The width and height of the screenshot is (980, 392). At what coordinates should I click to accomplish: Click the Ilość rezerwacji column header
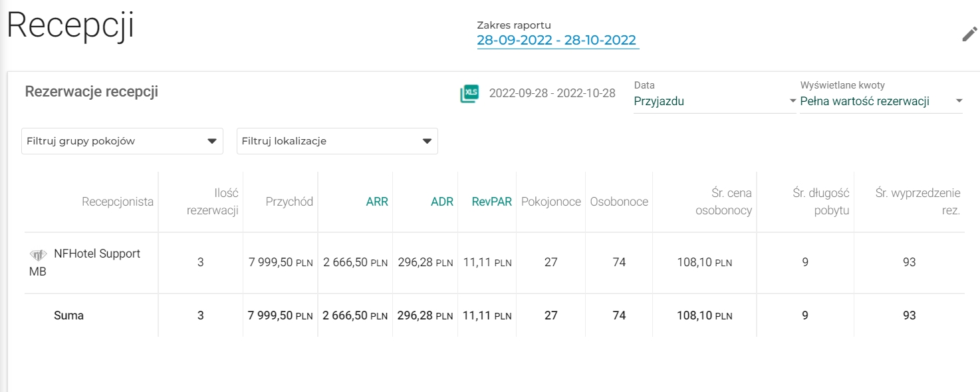[x=213, y=202]
